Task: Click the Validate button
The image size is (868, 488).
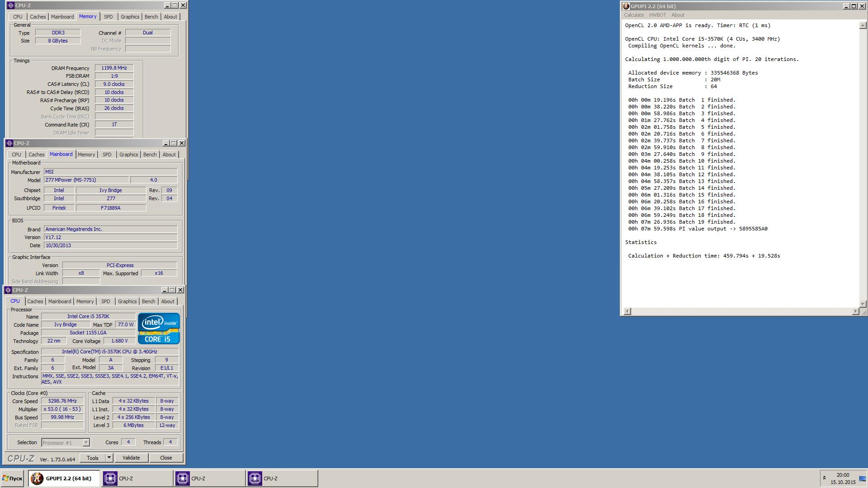Action: tap(131, 458)
